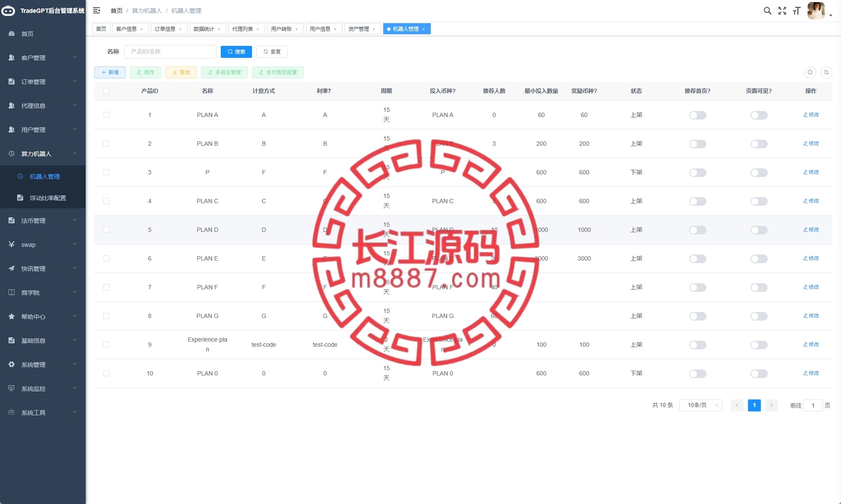The image size is (841, 504).
Task: Open the font size setting icon
Action: pos(797,11)
